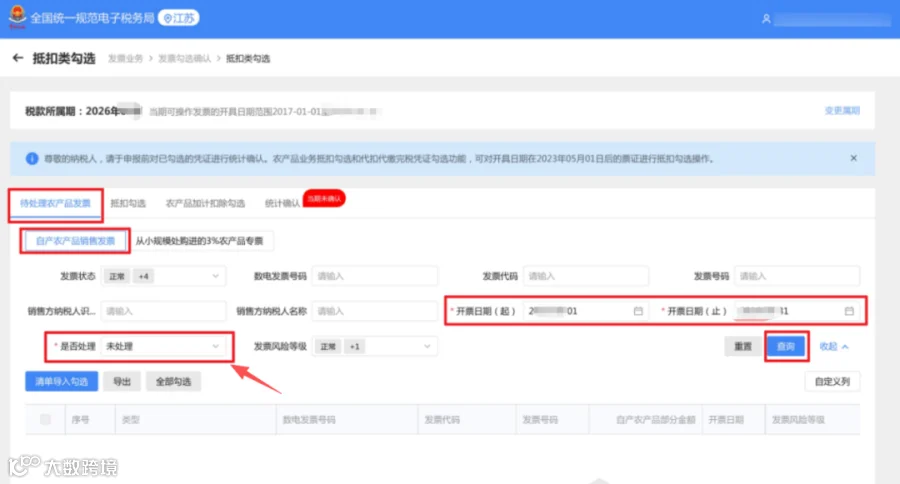This screenshot has width=900, height=484.
Task: Click the 销售方纳税人名称 input field
Action: click(375, 311)
